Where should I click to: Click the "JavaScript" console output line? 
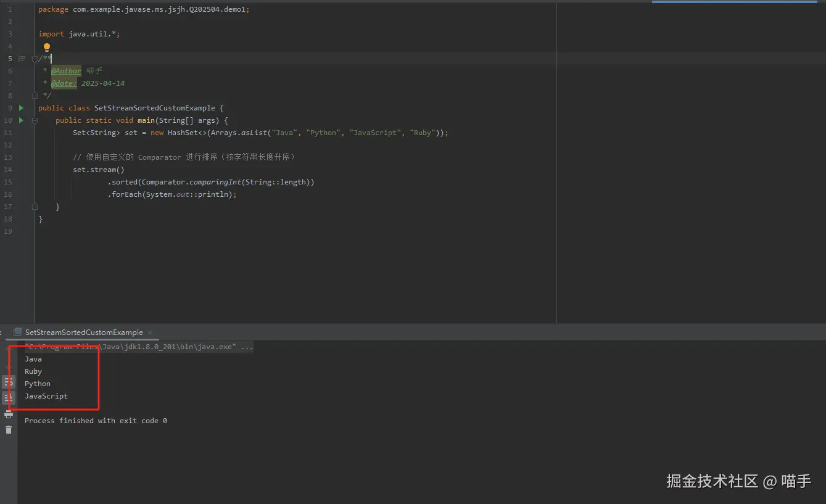click(x=46, y=396)
